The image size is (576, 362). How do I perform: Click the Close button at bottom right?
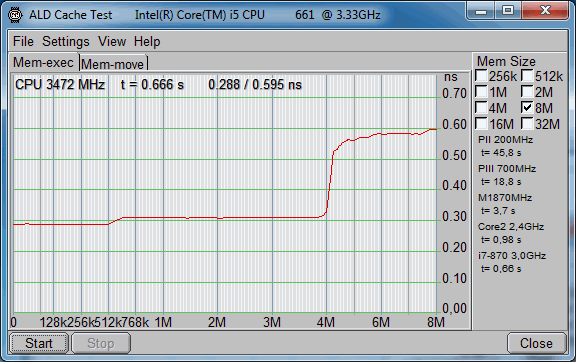(536, 343)
